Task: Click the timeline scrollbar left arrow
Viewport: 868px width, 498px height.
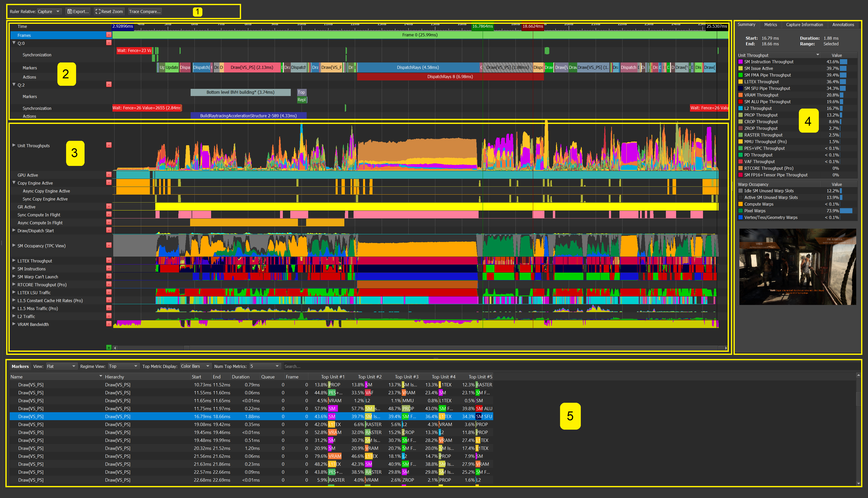Action: point(115,348)
